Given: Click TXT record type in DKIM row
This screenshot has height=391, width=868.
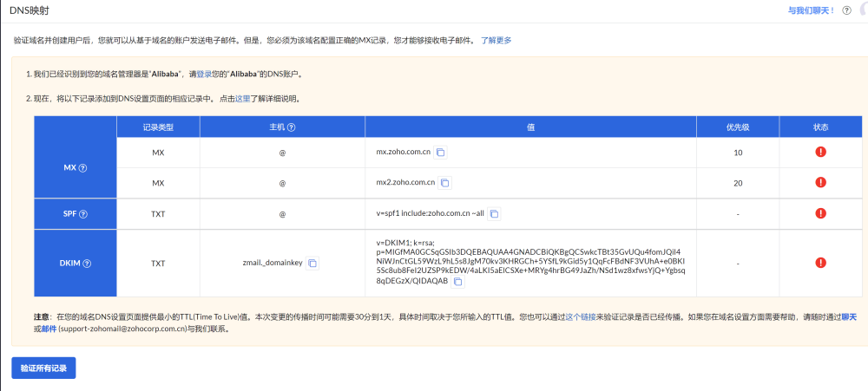Looking at the screenshot, I should click(158, 264).
